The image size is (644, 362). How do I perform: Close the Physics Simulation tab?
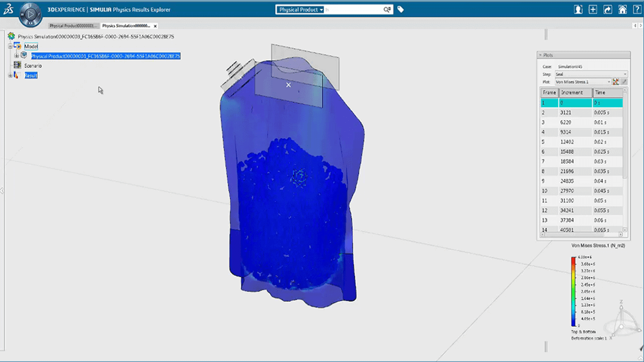(155, 26)
